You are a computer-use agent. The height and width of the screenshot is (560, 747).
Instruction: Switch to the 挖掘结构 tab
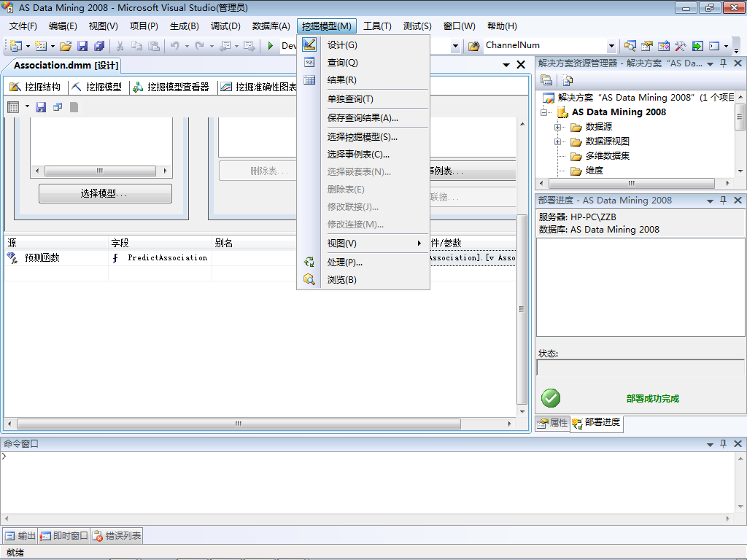[x=36, y=87]
